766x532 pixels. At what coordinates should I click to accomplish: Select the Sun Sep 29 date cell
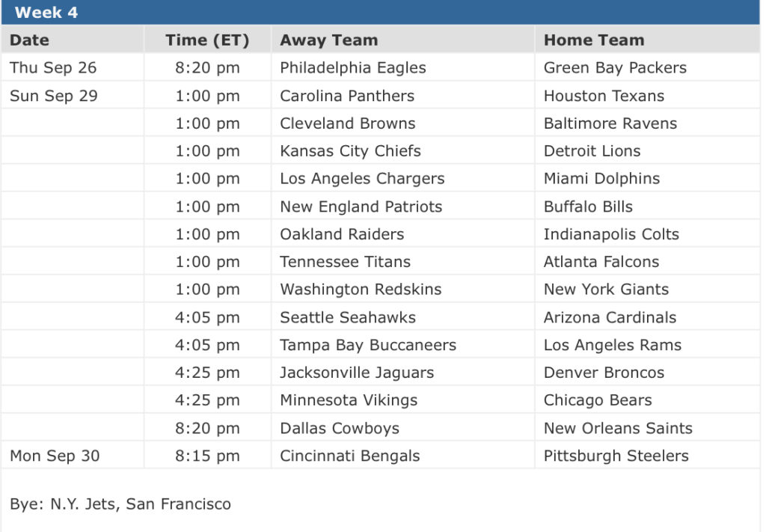[53, 96]
